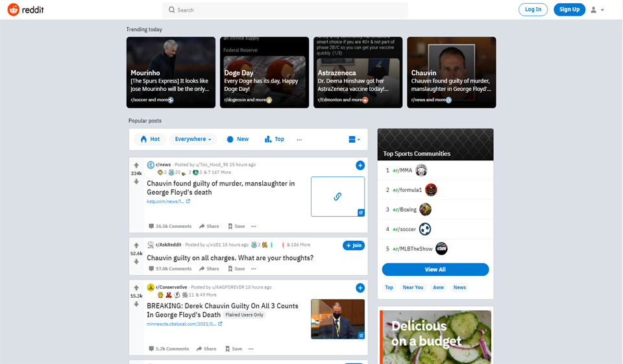Open the Chauvin trending card
The width and height of the screenshot is (623, 364).
[452, 72]
